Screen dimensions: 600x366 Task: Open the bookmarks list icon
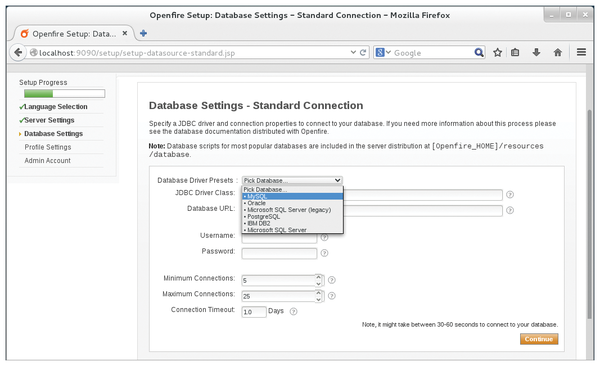tap(515, 52)
